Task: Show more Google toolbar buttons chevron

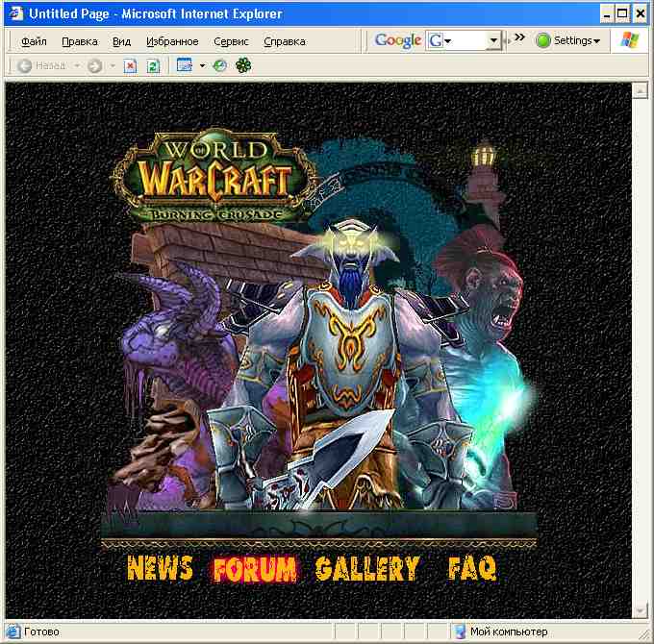Action: pos(519,37)
